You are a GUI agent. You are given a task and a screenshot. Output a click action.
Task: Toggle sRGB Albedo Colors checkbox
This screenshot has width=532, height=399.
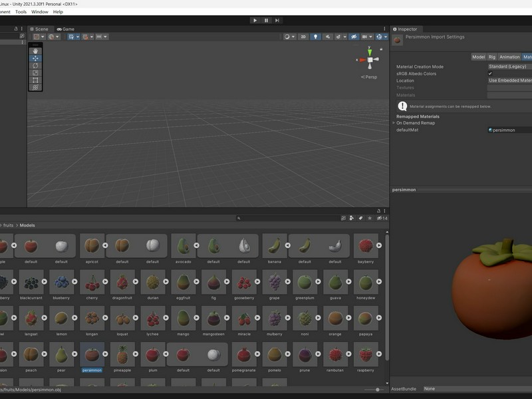point(490,74)
